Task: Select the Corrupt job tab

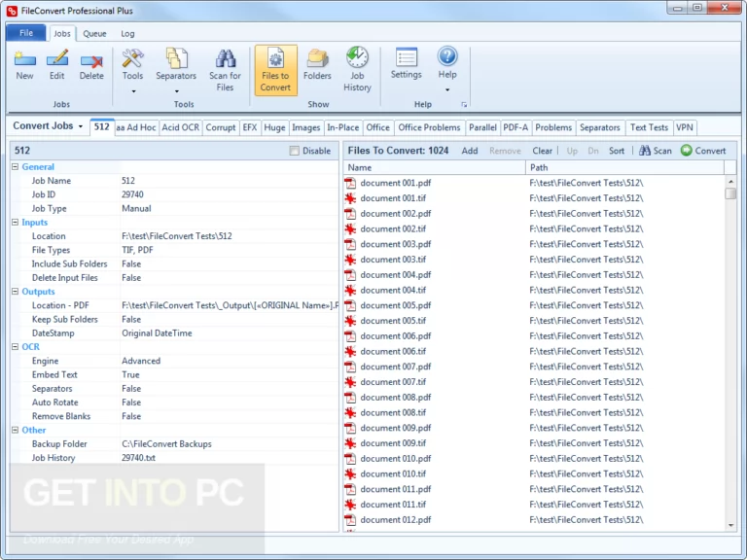Action: coord(221,127)
